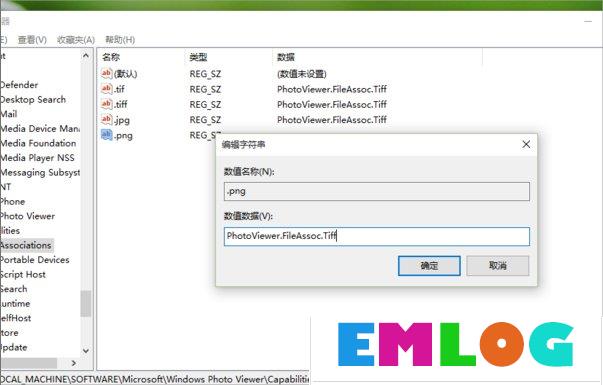Select the highlighted Associations key
The image size is (603, 385).
click(x=26, y=245)
